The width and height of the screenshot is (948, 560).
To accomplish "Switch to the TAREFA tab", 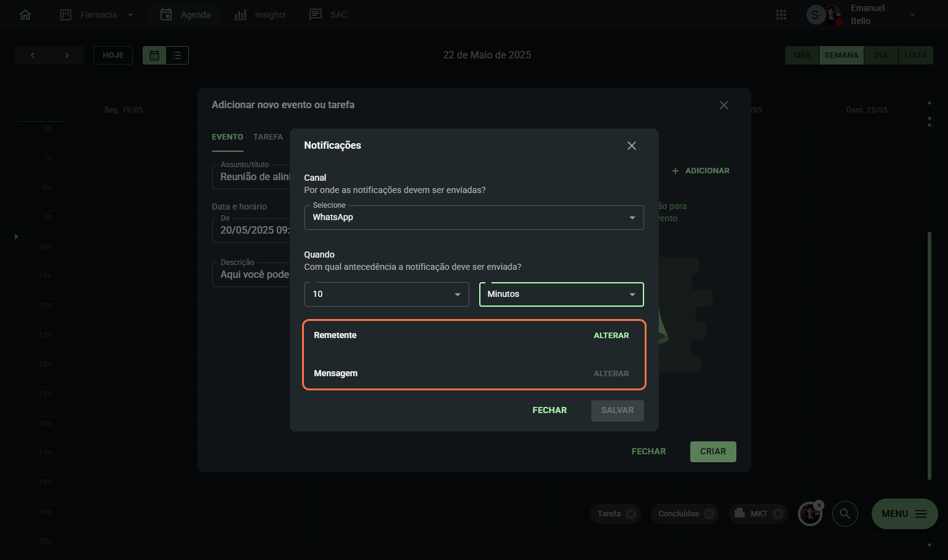I will [x=268, y=137].
